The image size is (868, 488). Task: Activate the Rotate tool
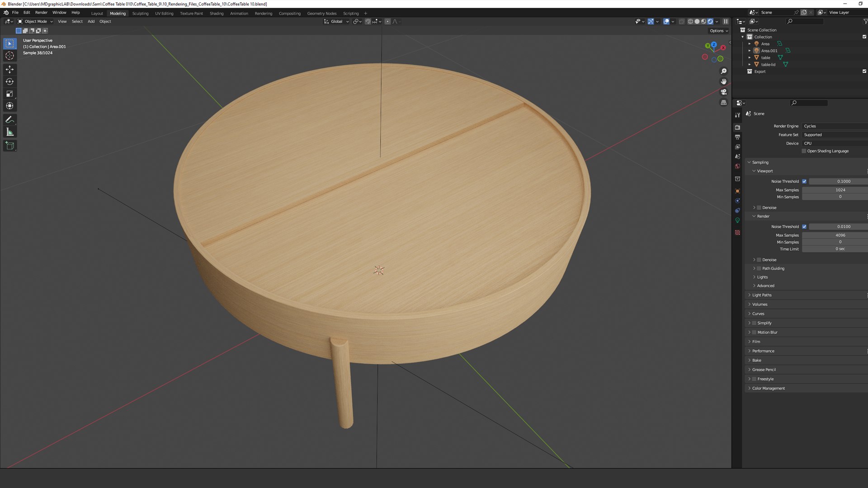[x=9, y=82]
